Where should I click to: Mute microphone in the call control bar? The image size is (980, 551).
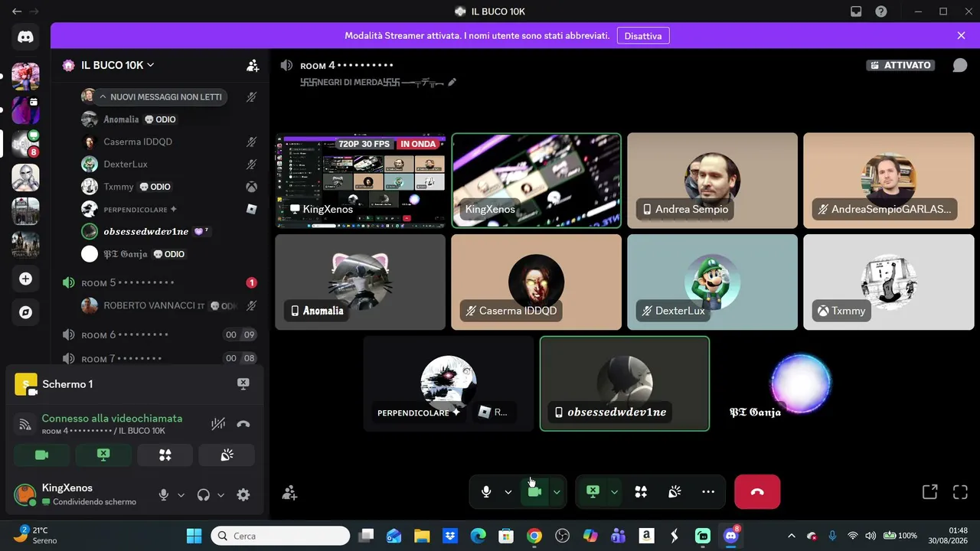486,492
